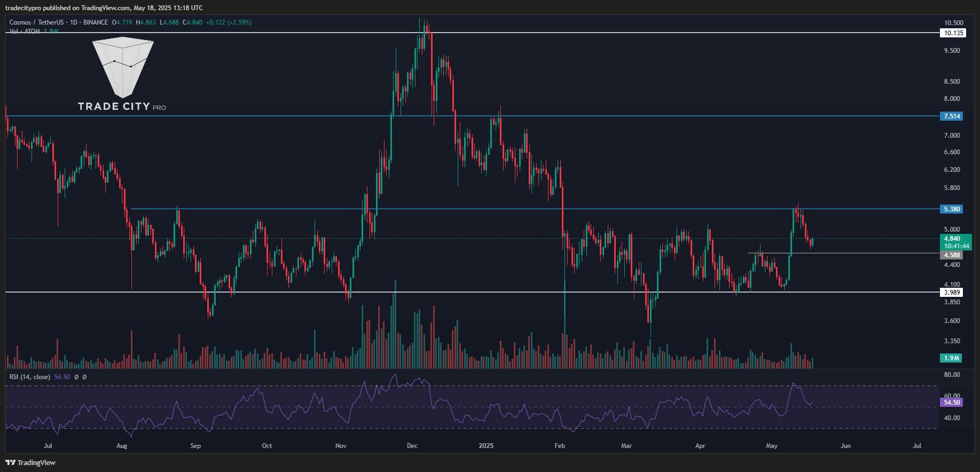Click the RSI legend value 54.50
This screenshot has width=980, height=472.
tap(62, 377)
